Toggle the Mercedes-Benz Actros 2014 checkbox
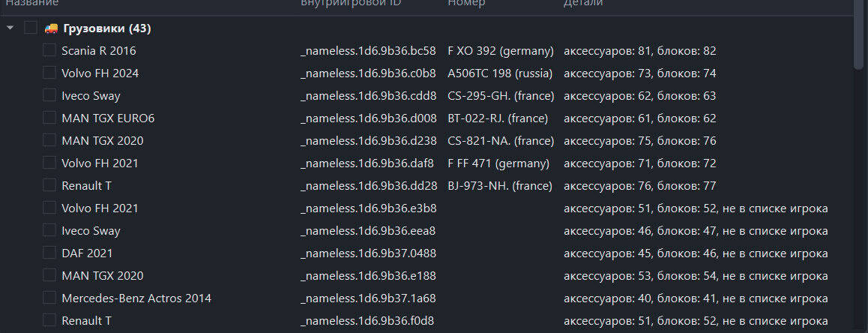The image size is (868, 333). [49, 298]
